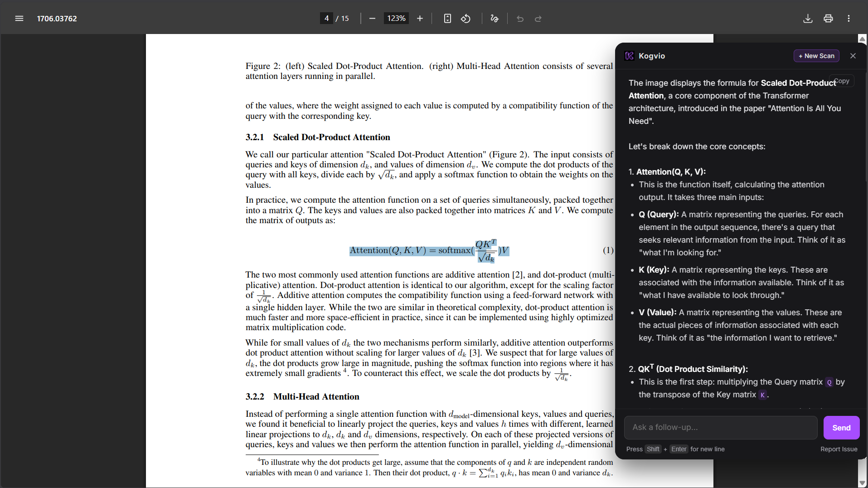This screenshot has width=868, height=488.
Task: Click the 'QKᵀ (Dot Product Similarity)' heading
Action: click(693, 368)
